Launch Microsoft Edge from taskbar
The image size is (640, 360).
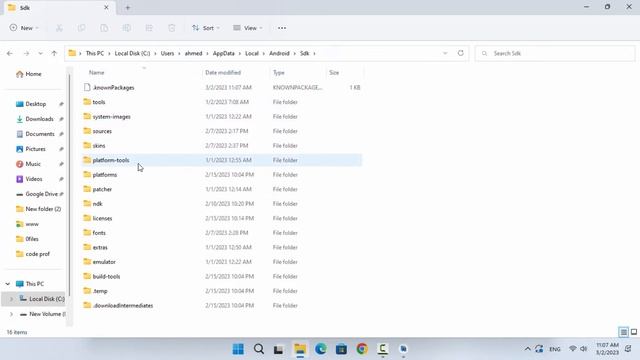(x=321, y=349)
